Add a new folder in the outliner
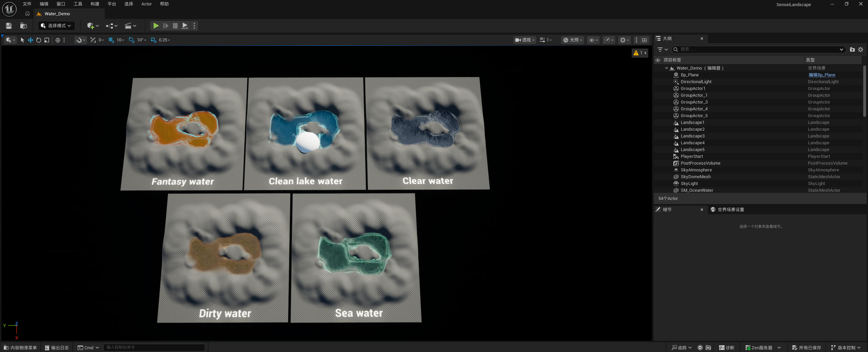Viewport: 868px width, 352px height. [852, 50]
